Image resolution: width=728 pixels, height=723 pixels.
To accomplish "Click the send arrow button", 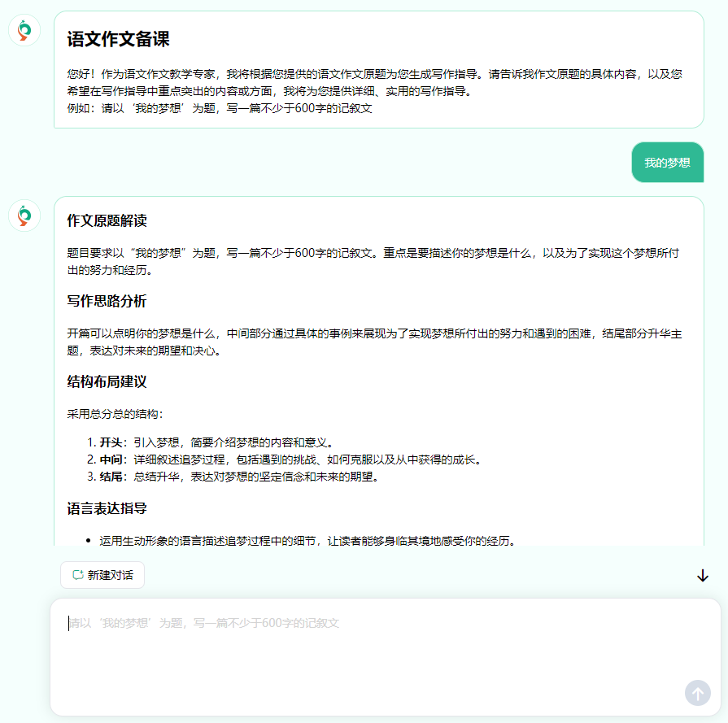I will [697, 693].
